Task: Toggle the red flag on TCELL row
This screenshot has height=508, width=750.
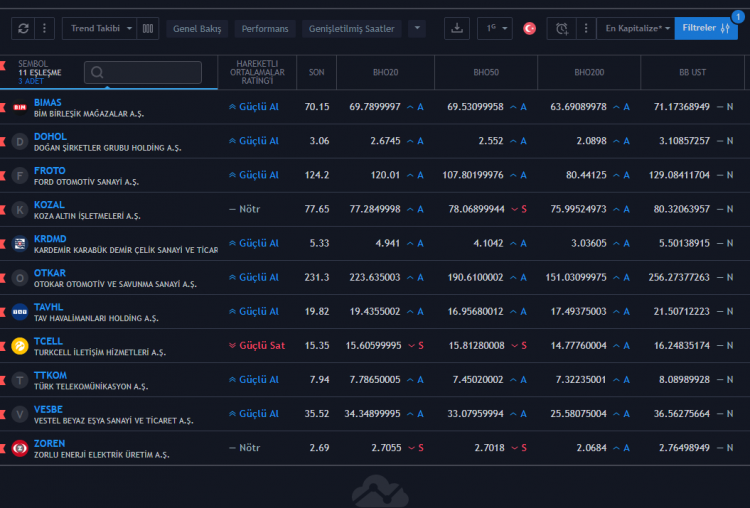Action: pos(2,346)
